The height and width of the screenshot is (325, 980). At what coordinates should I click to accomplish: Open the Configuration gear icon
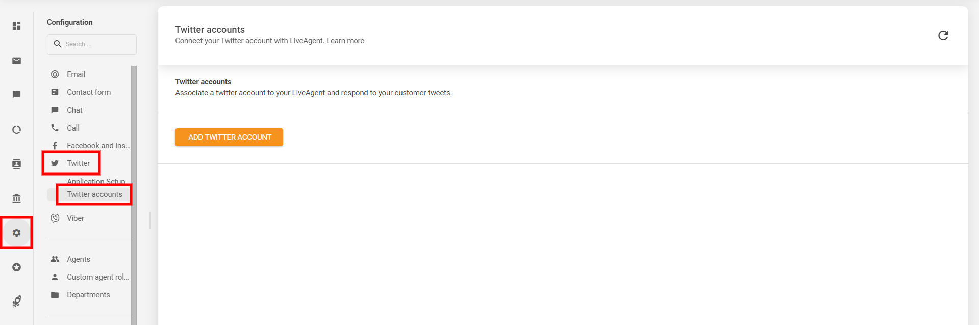pos(17,233)
